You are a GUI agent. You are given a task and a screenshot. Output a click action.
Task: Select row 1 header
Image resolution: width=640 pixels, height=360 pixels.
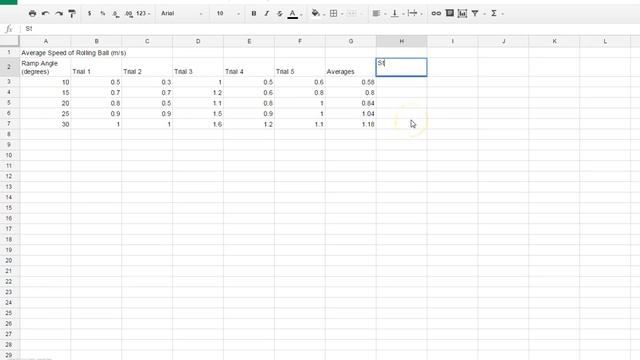coord(9,52)
